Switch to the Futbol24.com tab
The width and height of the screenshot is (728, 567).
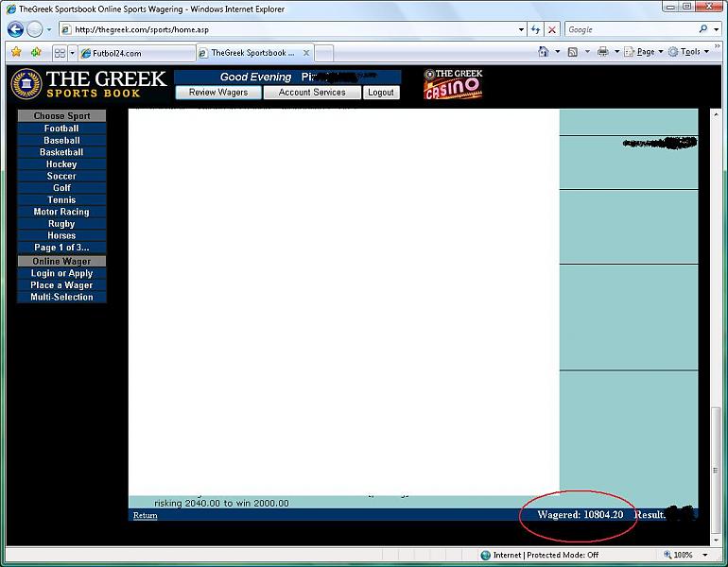tap(135, 53)
